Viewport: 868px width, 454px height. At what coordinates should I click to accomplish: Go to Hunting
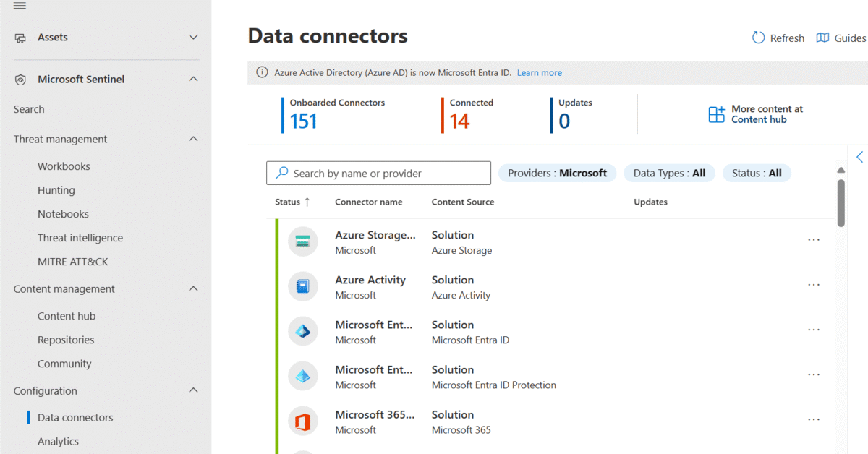56,190
